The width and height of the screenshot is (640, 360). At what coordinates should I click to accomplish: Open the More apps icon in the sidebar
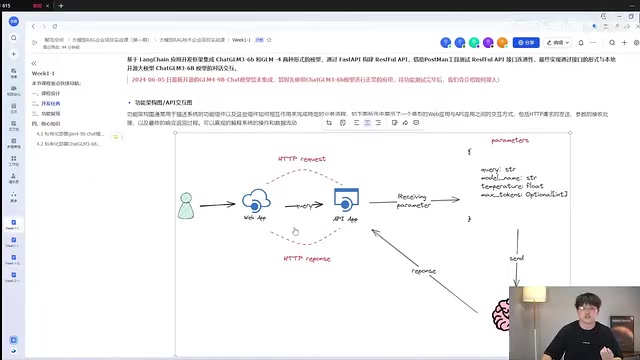click(13, 196)
